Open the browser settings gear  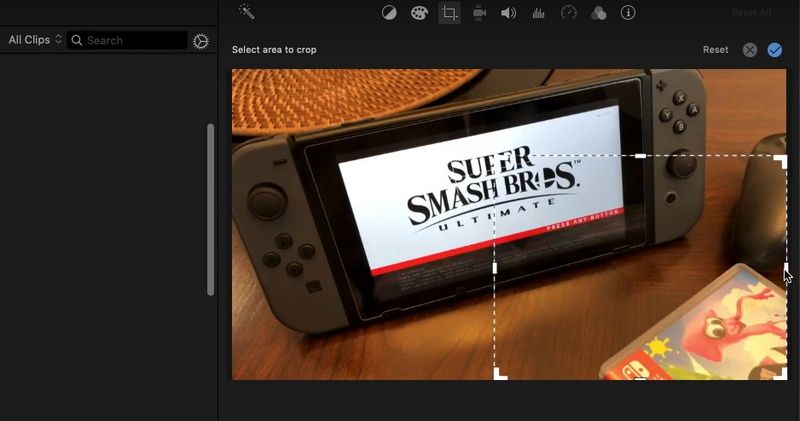coord(201,41)
